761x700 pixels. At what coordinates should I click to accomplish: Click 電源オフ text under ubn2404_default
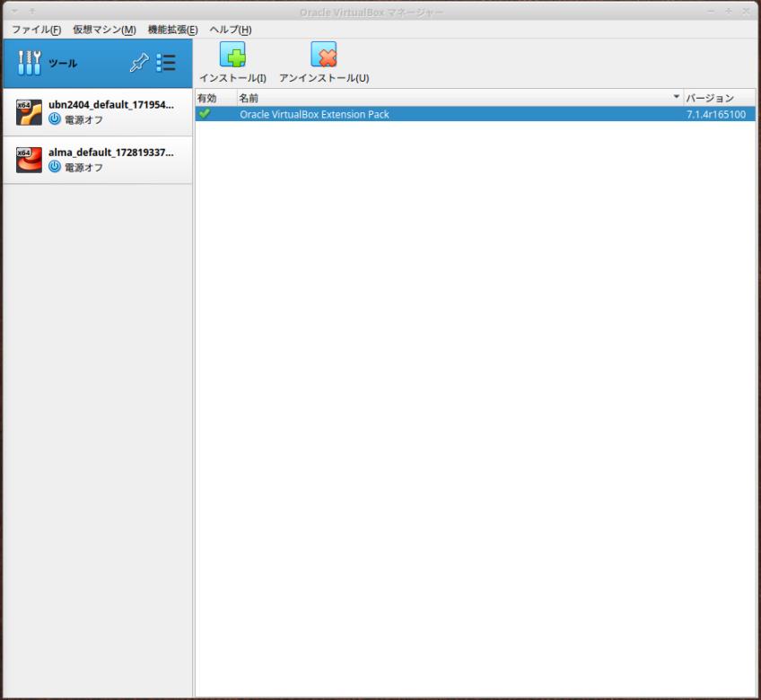(x=84, y=119)
